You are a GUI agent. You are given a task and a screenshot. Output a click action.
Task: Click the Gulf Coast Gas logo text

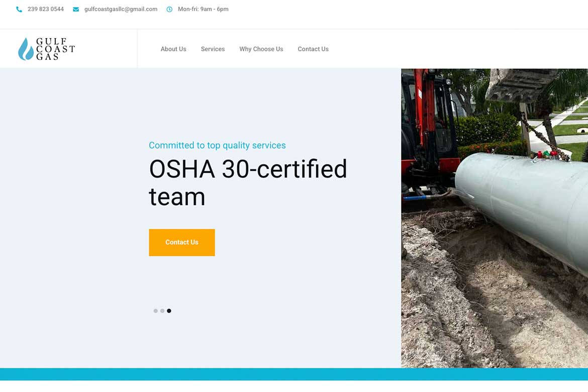click(x=55, y=49)
